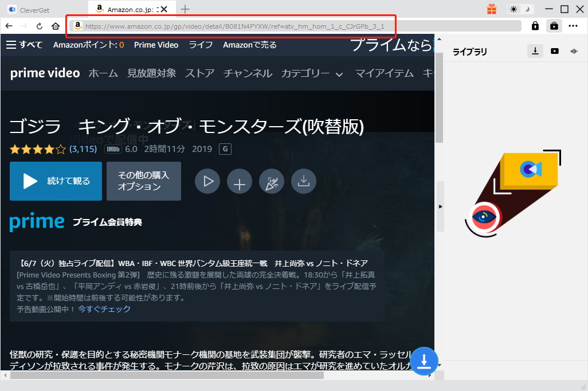This screenshot has width=588, height=391.
Task: Click the blue floating download button
Action: click(x=424, y=361)
